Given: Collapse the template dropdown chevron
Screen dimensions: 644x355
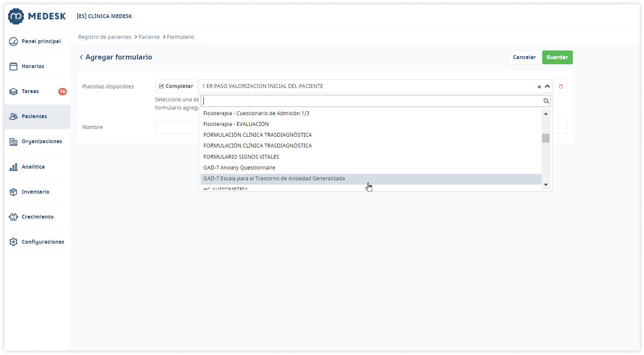Looking at the screenshot, I should [x=547, y=86].
